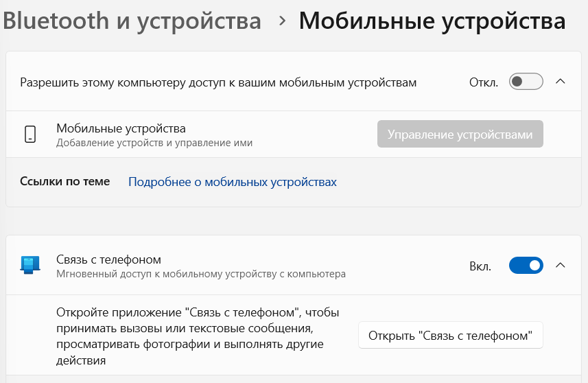This screenshot has height=383, width=588.
Task: Enable access to mobile devices toggle
Action: click(526, 82)
